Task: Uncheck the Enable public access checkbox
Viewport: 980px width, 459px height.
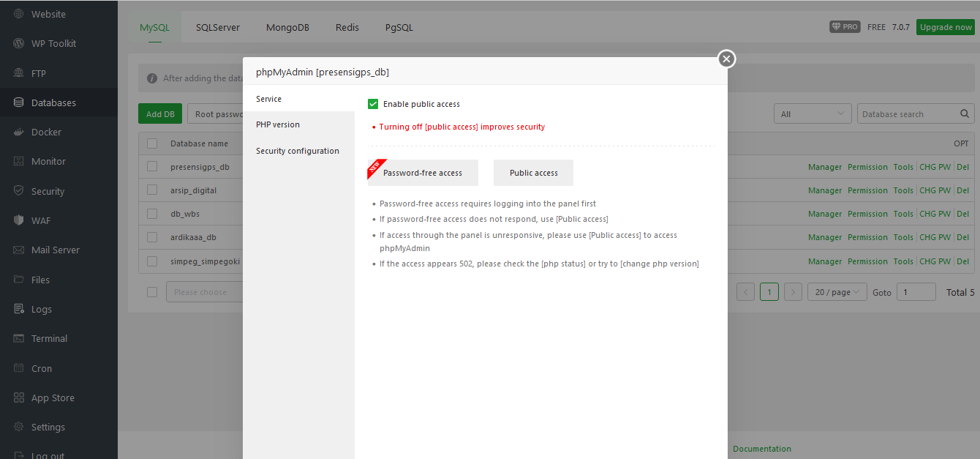Action: (x=373, y=104)
